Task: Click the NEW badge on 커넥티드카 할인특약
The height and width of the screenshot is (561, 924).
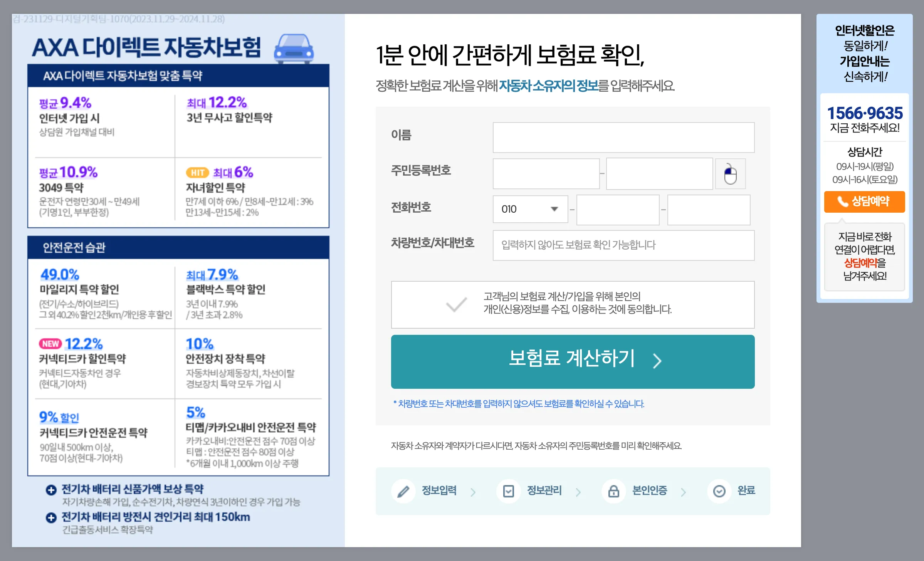Action: (x=51, y=343)
